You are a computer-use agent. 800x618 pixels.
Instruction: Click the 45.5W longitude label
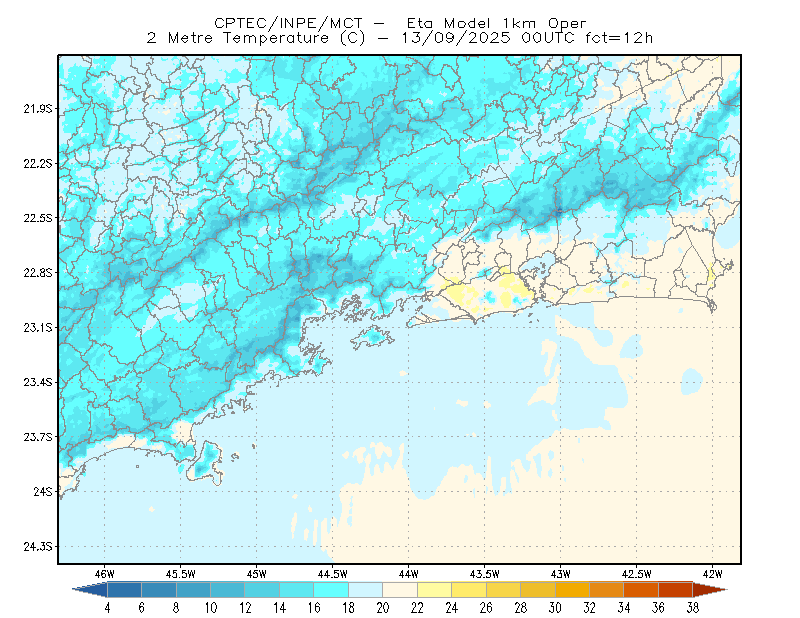click(181, 574)
